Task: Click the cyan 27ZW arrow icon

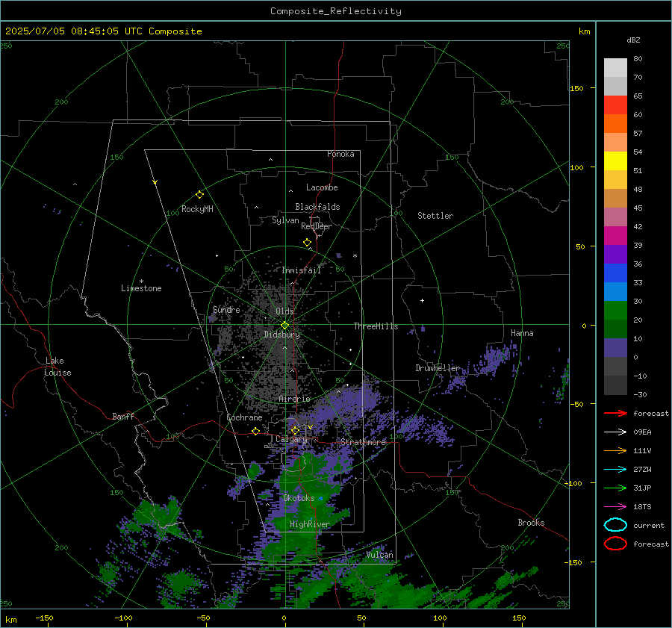Action: [x=615, y=470]
